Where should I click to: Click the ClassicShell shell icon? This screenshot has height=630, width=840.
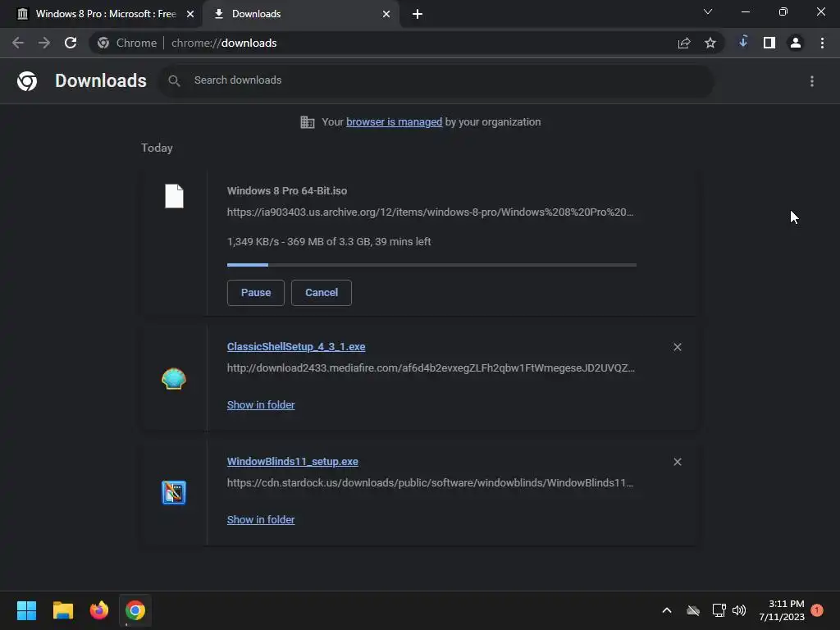(174, 379)
